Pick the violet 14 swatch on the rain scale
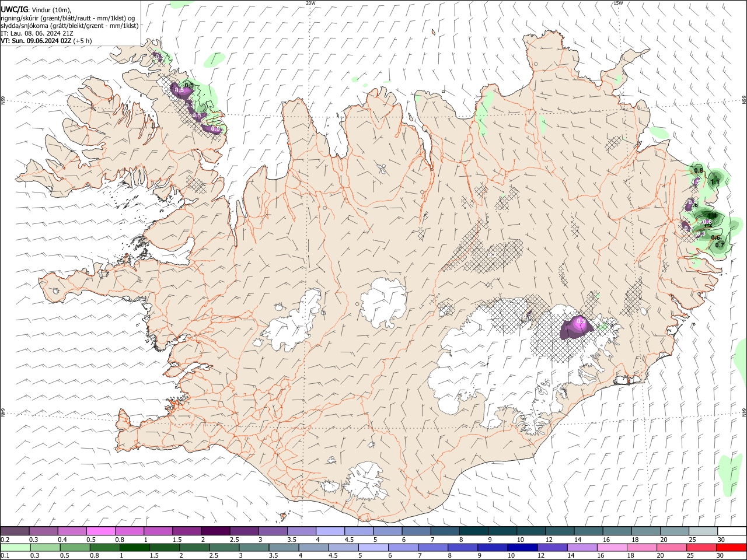The height and width of the screenshot is (560, 747). [582, 547]
